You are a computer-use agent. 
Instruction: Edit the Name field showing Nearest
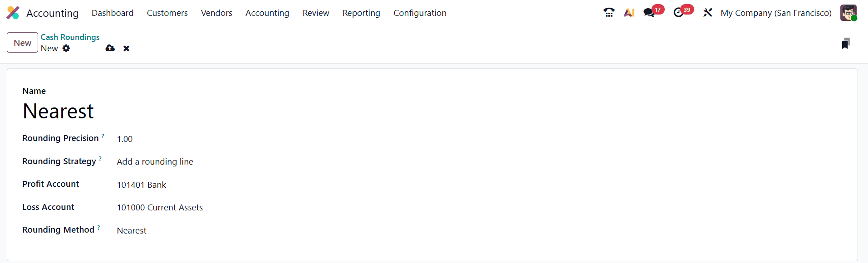[58, 111]
